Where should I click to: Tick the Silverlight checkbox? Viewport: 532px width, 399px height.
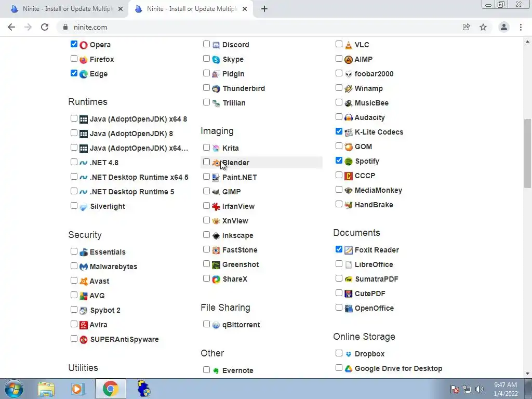pyautogui.click(x=74, y=206)
